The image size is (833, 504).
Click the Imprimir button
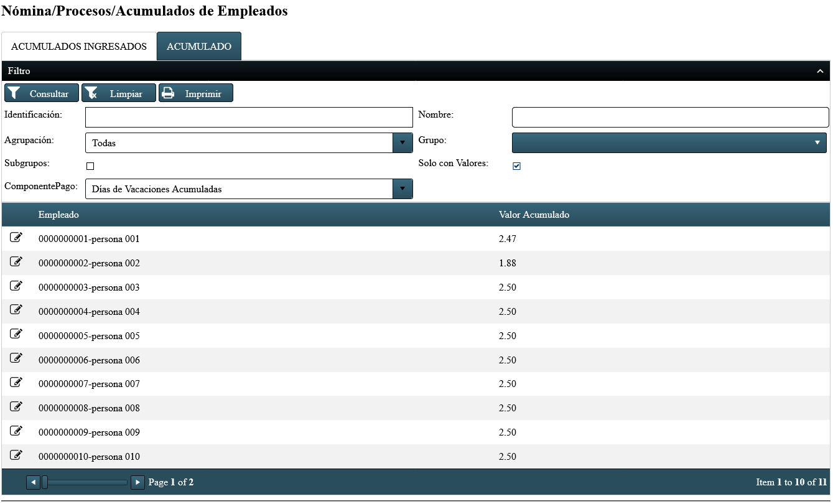pyautogui.click(x=196, y=93)
